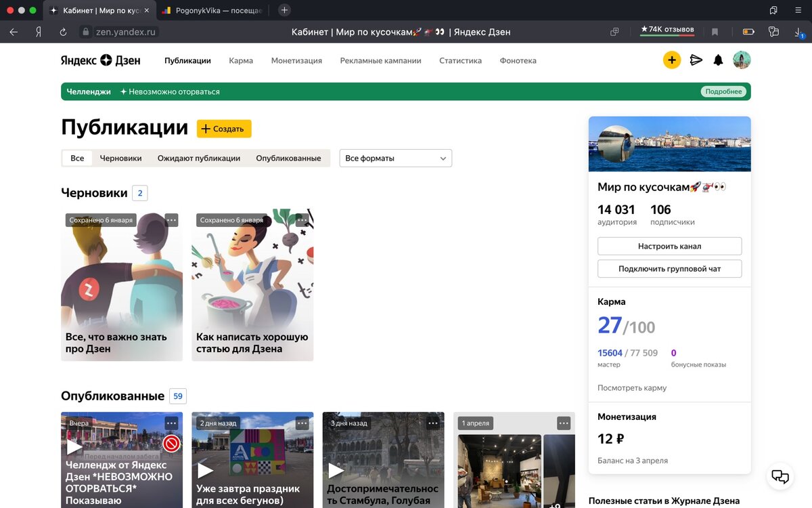Click the '14 031' audience value
This screenshot has height=508, width=812.
pyautogui.click(x=616, y=209)
